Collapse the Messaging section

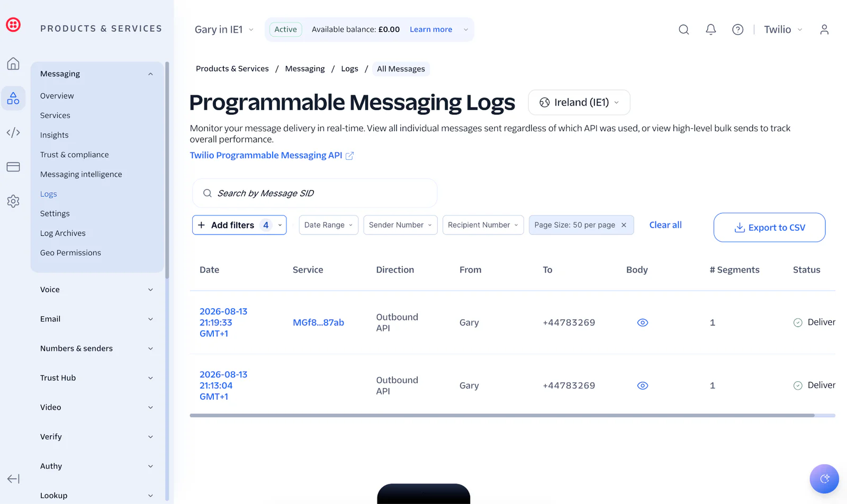[x=97, y=74]
